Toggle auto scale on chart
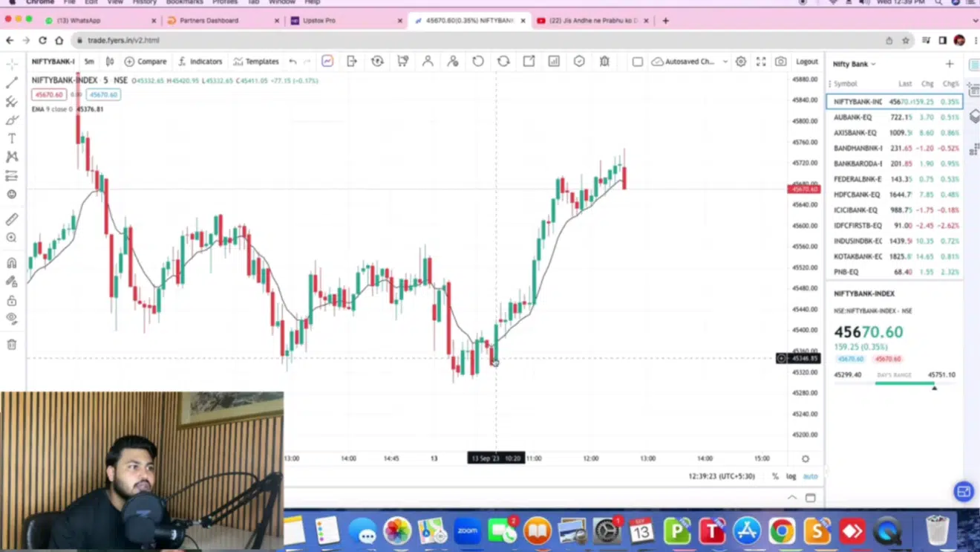The width and height of the screenshot is (980, 552). [810, 476]
